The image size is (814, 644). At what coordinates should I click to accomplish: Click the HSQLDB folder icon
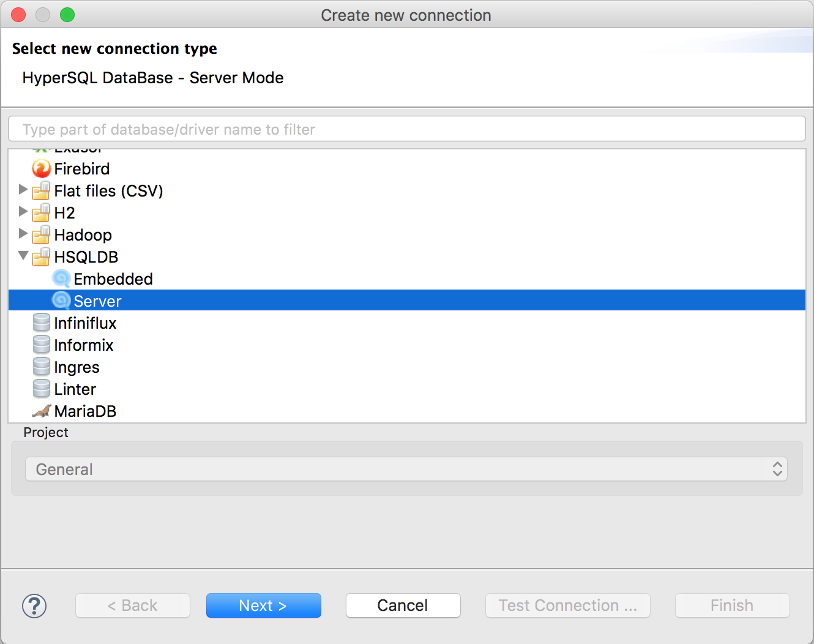(40, 256)
